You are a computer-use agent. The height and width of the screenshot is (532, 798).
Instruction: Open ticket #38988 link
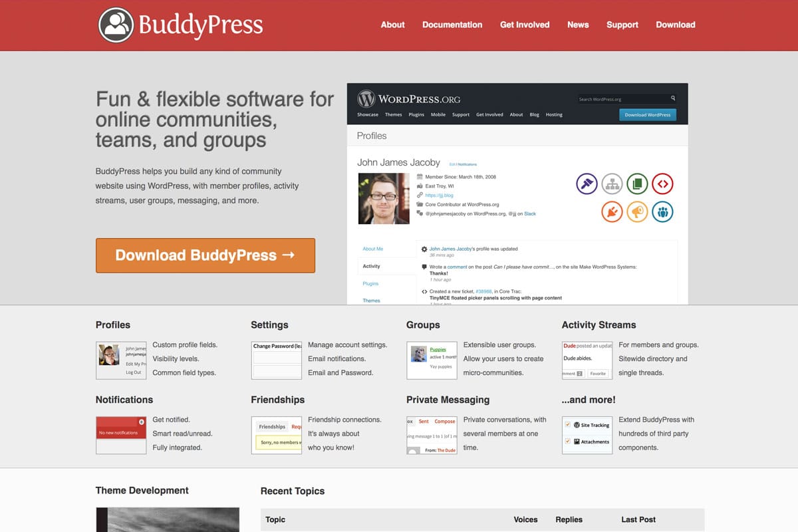tap(483, 291)
